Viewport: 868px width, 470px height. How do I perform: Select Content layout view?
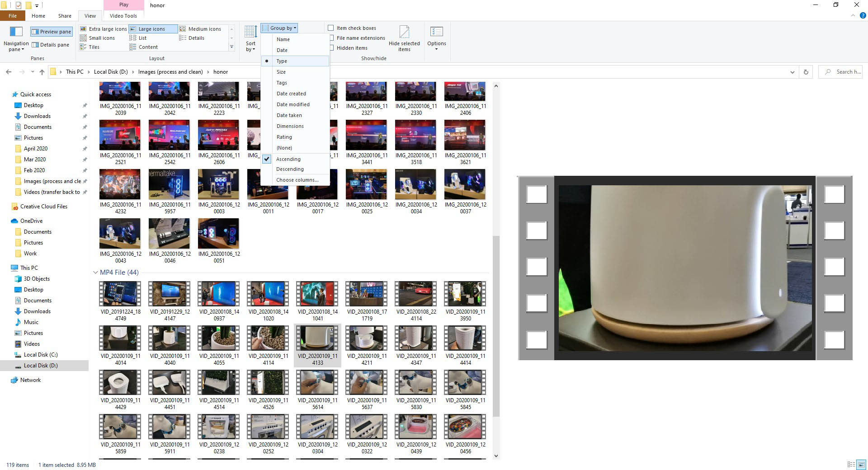click(x=144, y=47)
